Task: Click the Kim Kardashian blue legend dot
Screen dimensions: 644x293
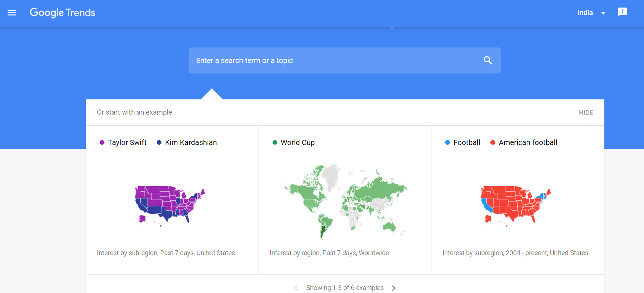Action: click(x=159, y=142)
